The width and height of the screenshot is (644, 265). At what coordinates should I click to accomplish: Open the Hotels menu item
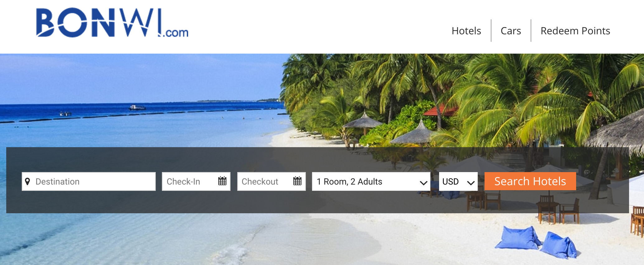coord(466,31)
